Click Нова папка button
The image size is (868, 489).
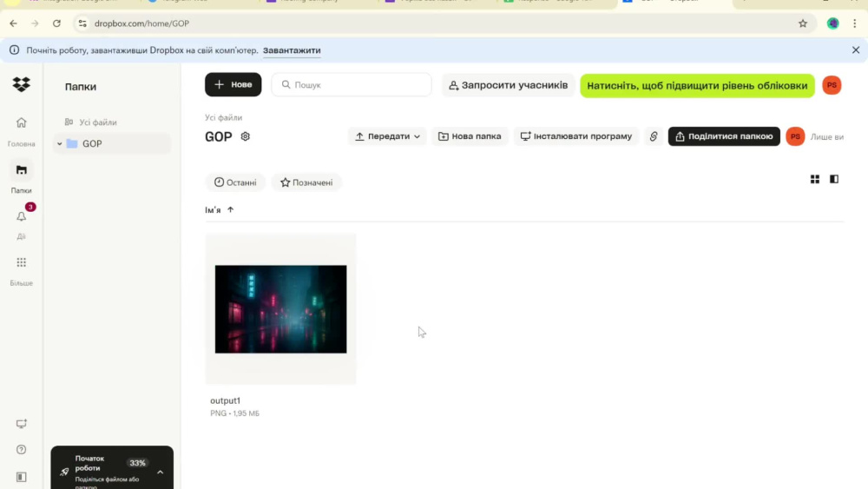pos(470,136)
